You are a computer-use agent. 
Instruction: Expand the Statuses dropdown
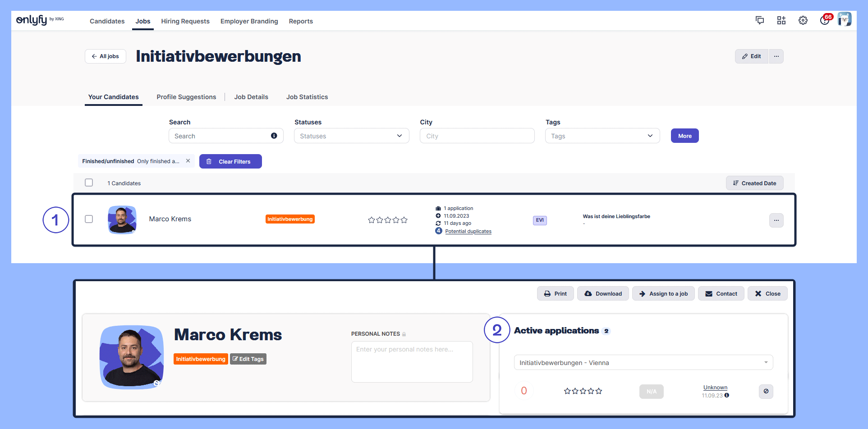tap(351, 136)
